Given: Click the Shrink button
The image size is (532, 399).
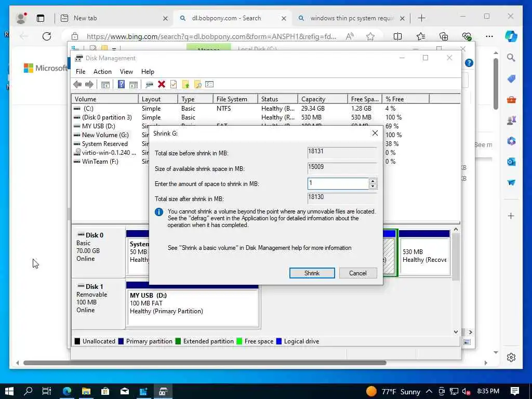Looking at the screenshot, I should pyautogui.click(x=312, y=273).
